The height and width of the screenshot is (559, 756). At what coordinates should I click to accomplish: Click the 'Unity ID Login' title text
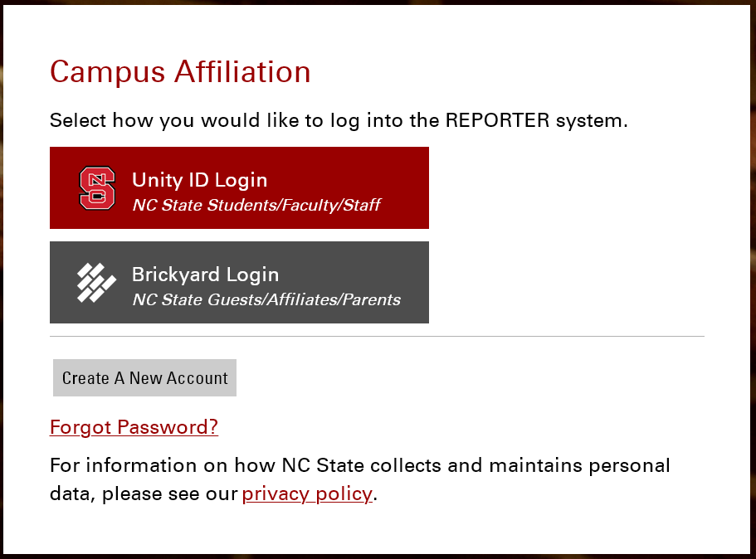(x=199, y=180)
